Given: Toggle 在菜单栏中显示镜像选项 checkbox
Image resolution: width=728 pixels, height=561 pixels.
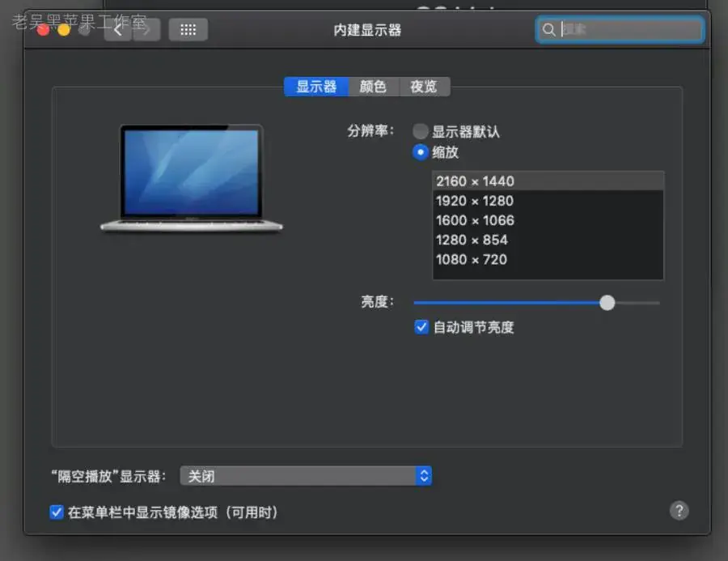Looking at the screenshot, I should [x=57, y=512].
